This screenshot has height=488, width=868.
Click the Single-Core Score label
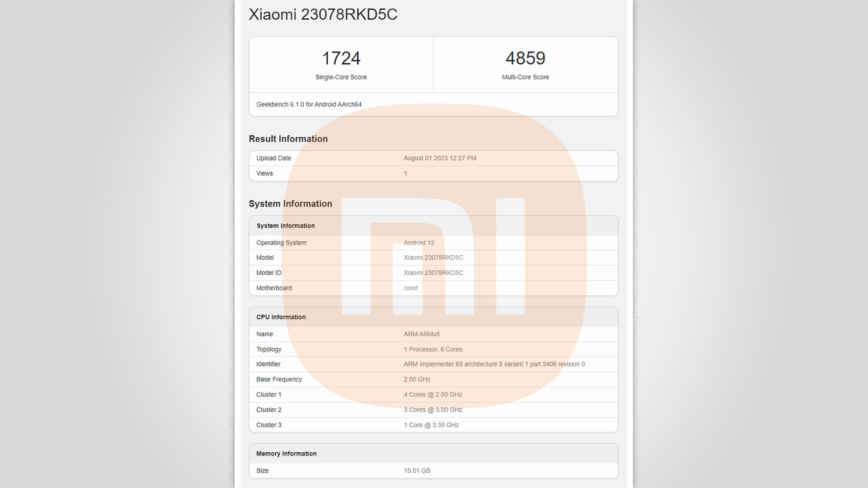(341, 77)
